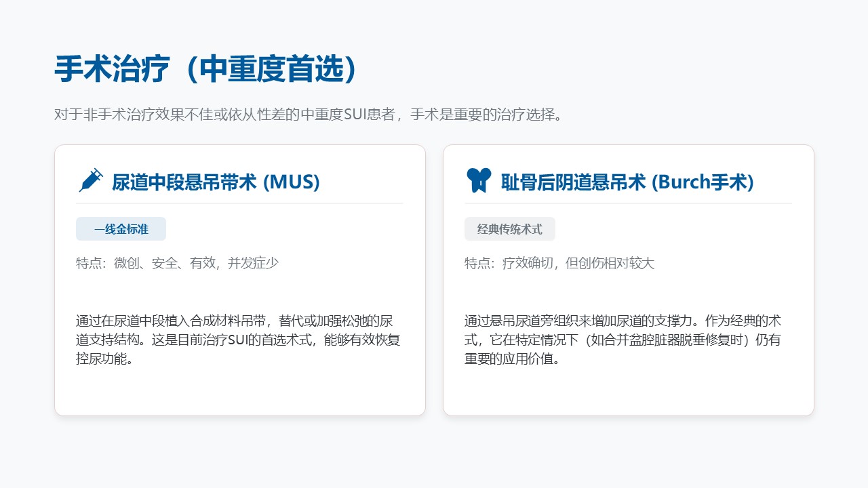Select the 经典传统术式 badge
The image size is (868, 488).
pyautogui.click(x=509, y=229)
